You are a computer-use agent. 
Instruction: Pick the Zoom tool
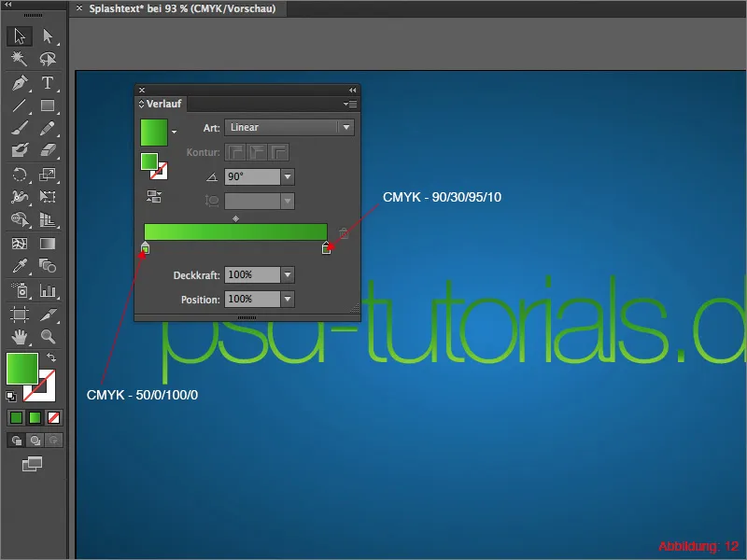point(48,337)
